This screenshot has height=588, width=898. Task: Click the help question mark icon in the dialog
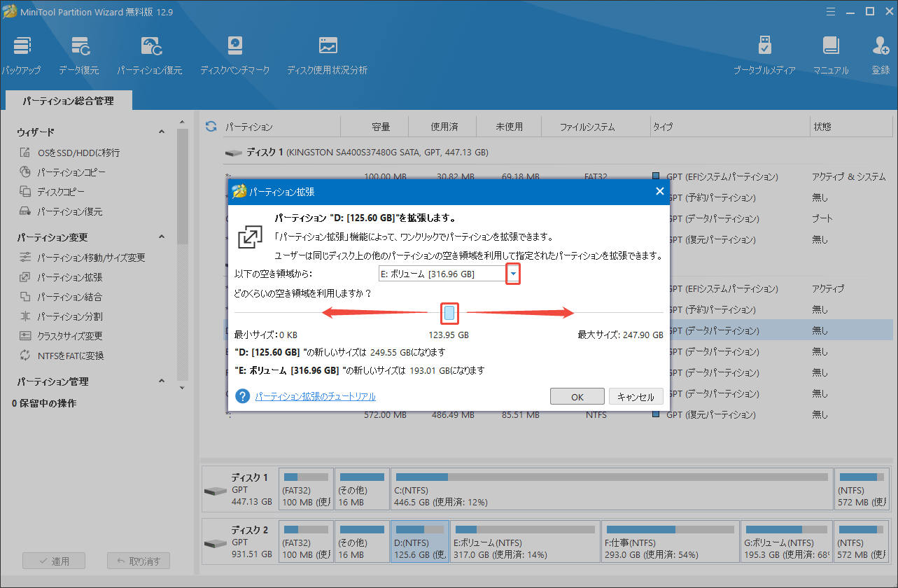(x=243, y=396)
